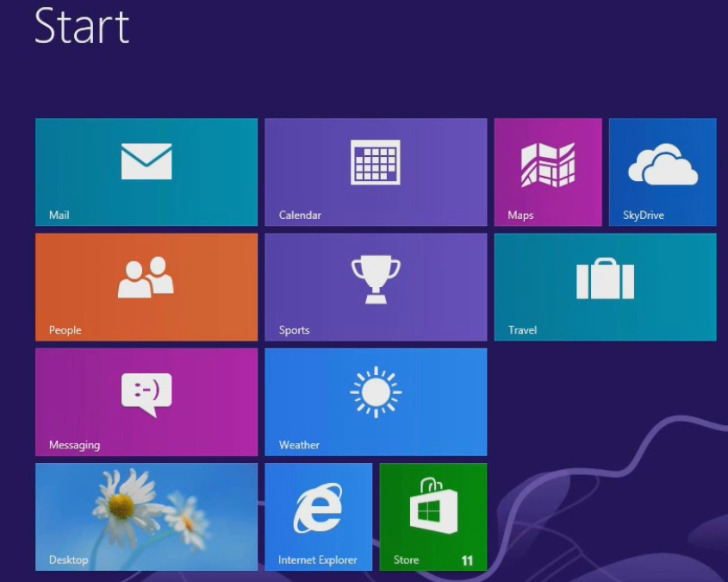
Task: Open the Store tile
Action: coord(433,516)
